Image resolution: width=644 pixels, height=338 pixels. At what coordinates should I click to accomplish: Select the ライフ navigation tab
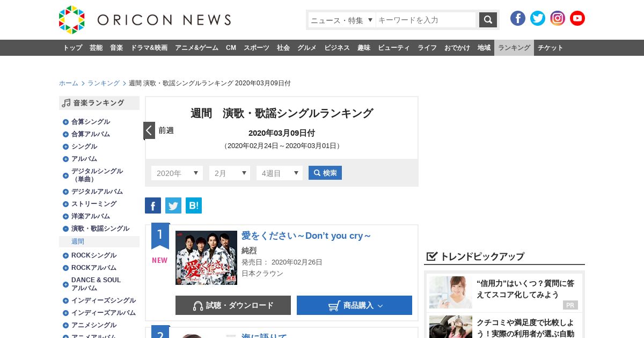click(x=427, y=48)
